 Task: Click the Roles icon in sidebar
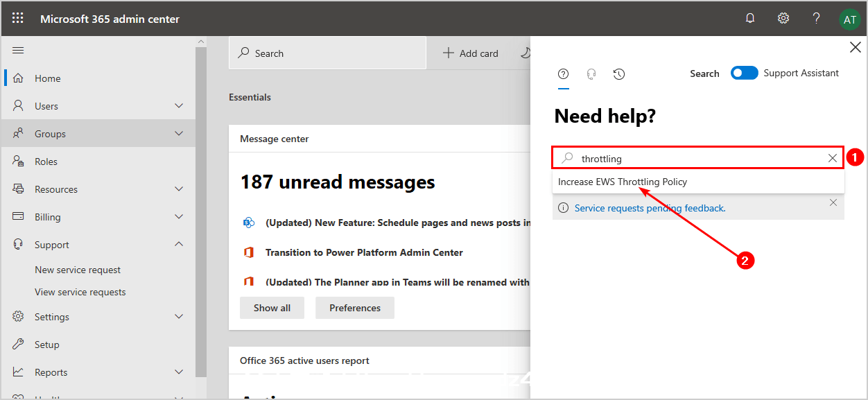(x=19, y=162)
